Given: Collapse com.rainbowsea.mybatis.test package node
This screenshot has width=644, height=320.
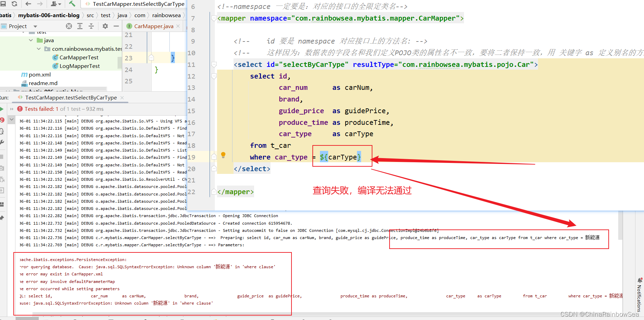Looking at the screenshot, I should (x=39, y=49).
